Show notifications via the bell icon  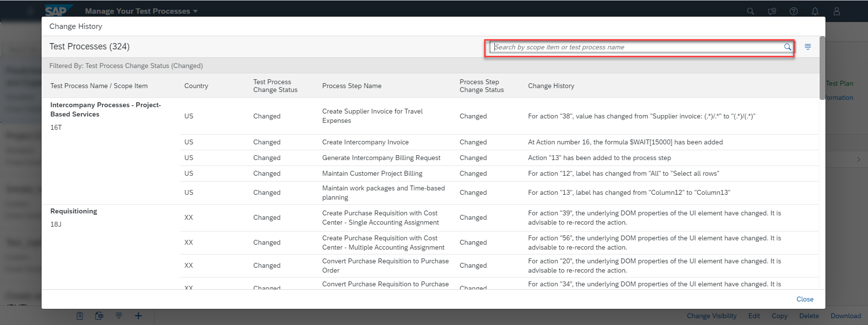[815, 11]
